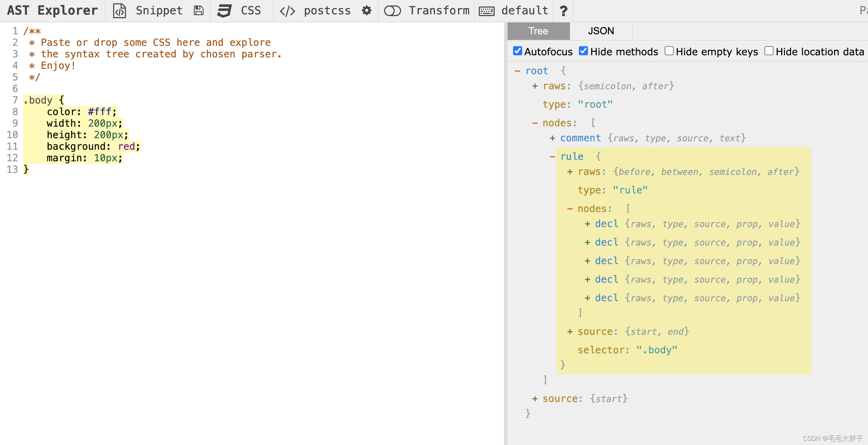Image resolution: width=868 pixels, height=445 pixels.
Task: Switch to the JSON tab
Action: coord(601,31)
